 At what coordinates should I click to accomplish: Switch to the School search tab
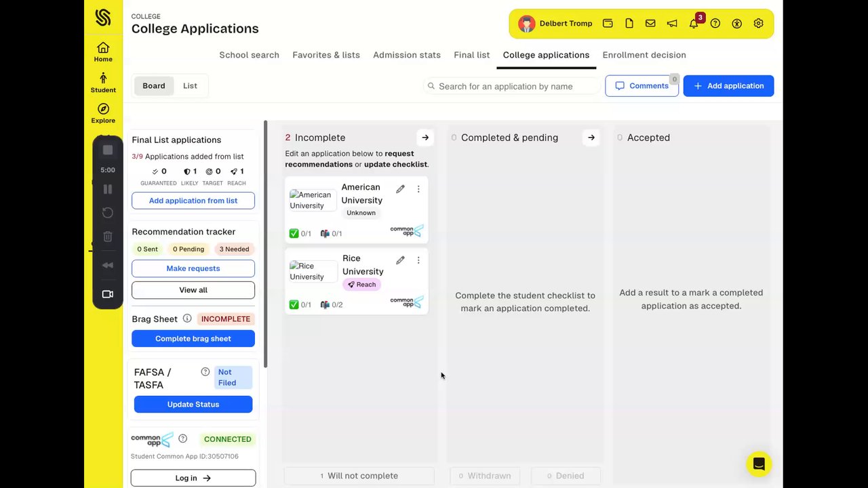249,55
